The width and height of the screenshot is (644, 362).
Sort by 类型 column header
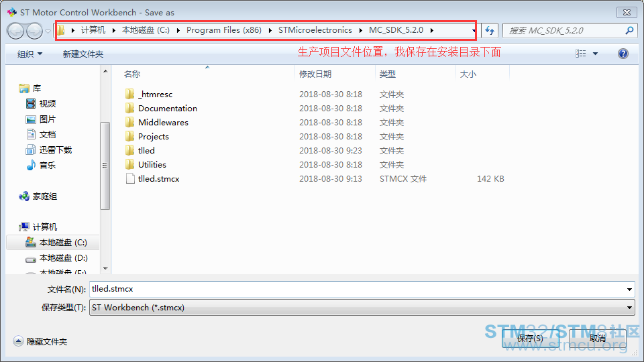387,74
